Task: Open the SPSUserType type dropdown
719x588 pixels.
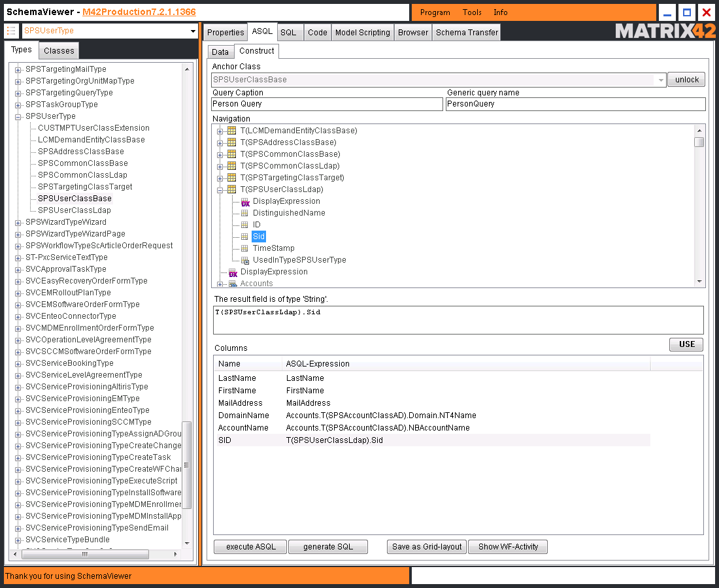Action: [193, 31]
